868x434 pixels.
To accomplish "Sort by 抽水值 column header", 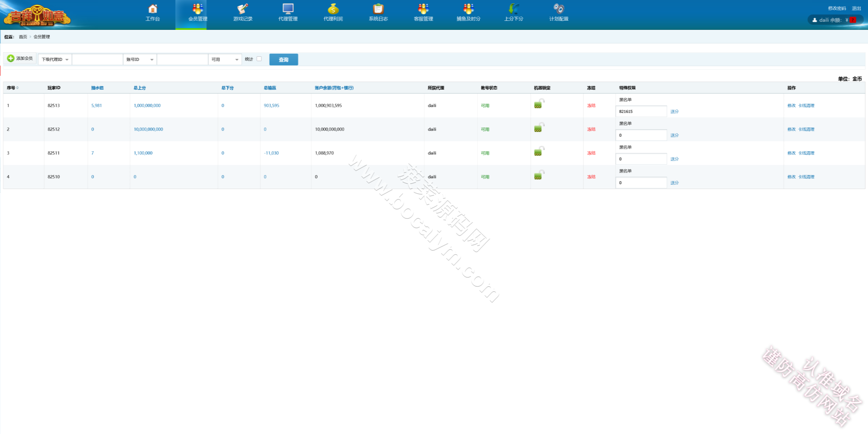I will pos(97,88).
